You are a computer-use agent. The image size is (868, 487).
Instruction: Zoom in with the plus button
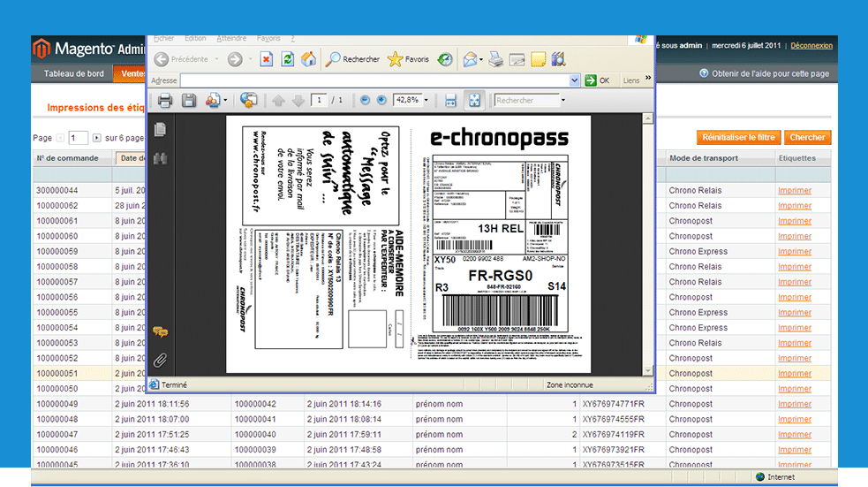[381, 100]
